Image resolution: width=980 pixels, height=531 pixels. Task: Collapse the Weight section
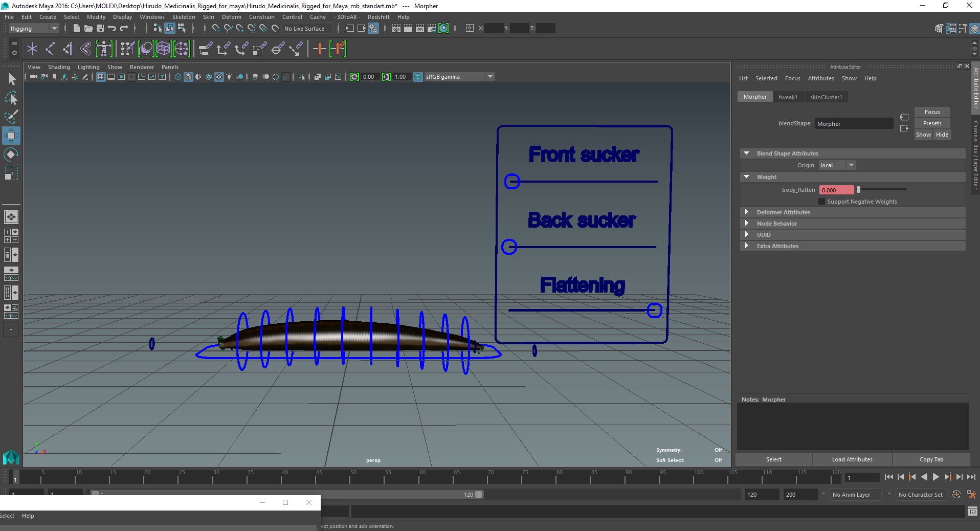747,177
